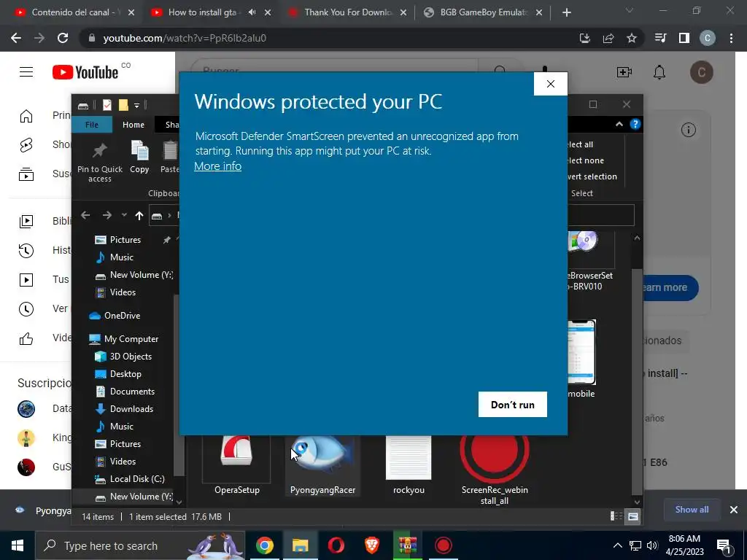Open YouTube History sidebar icon
747x560 pixels.
click(x=26, y=251)
